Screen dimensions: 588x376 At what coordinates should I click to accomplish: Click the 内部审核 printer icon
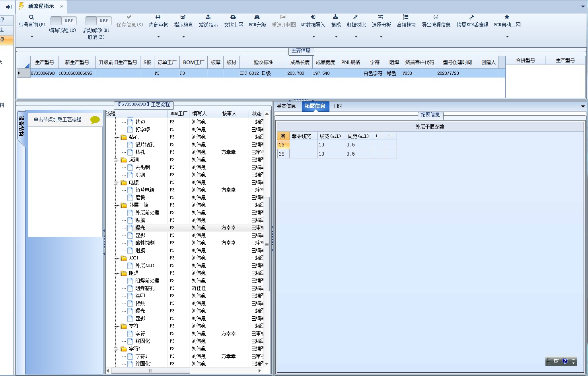click(x=158, y=17)
